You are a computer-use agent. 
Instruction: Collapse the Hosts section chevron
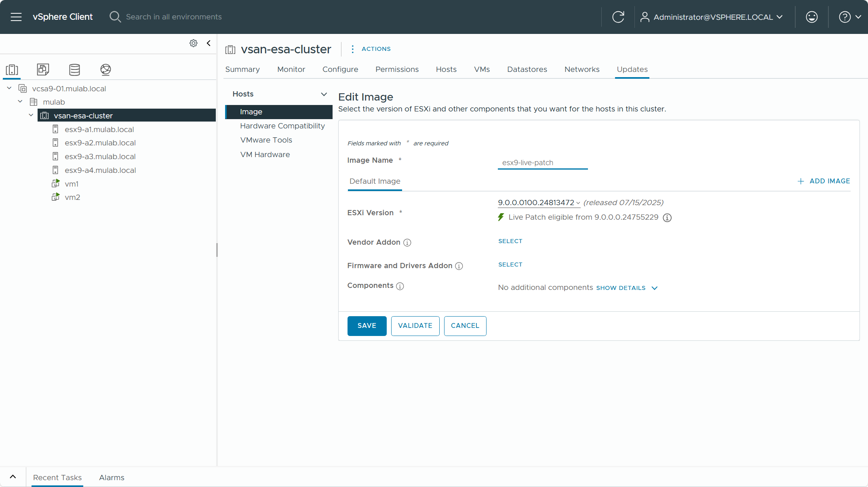(x=324, y=94)
